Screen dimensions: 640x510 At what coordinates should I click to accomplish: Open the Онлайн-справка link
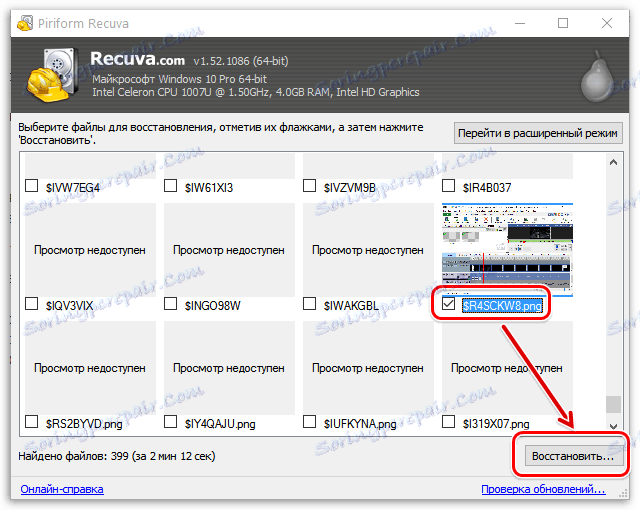click(62, 489)
